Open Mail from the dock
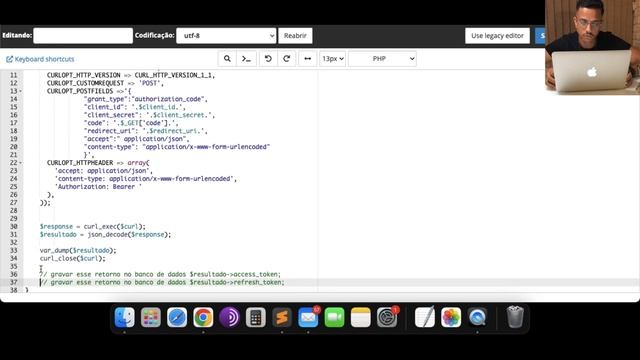Screen dimensions: 640x360 coord(308,317)
